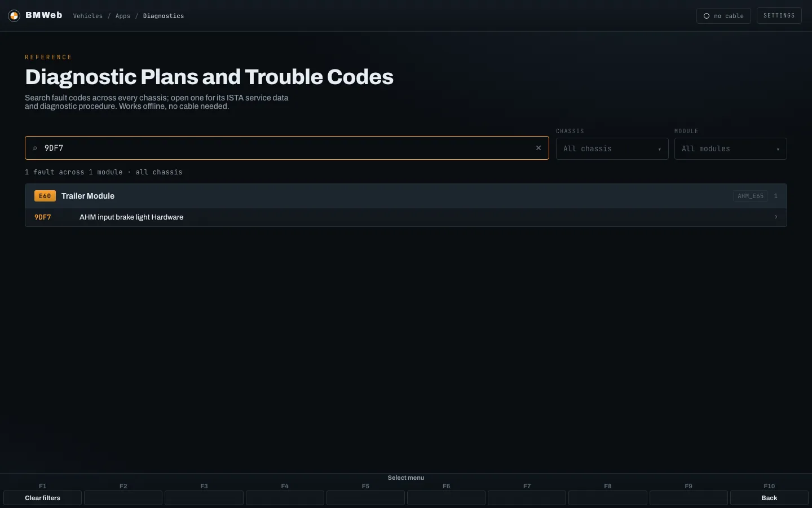Clear the search field with the X icon
The width and height of the screenshot is (812, 508).
point(539,148)
